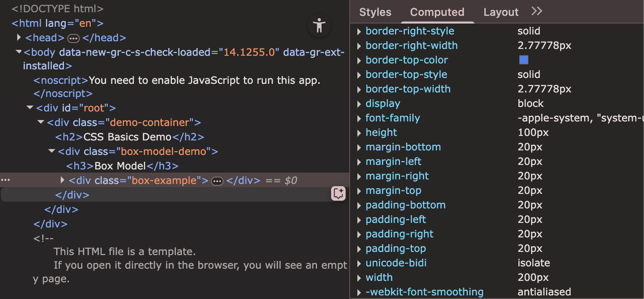This screenshot has width=644, height=299.
Task: Collapse the div id root node
Action: click(30, 108)
